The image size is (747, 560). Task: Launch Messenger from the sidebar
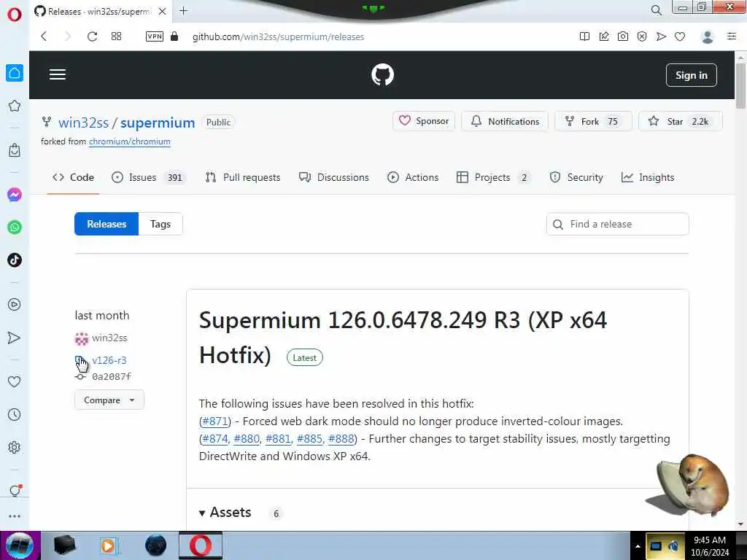click(15, 195)
